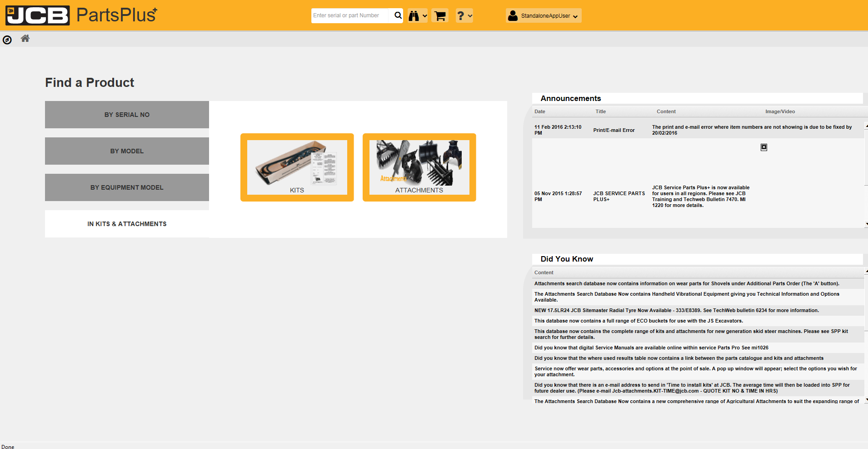Click the JCB PartsPlus logo

[x=81, y=15]
